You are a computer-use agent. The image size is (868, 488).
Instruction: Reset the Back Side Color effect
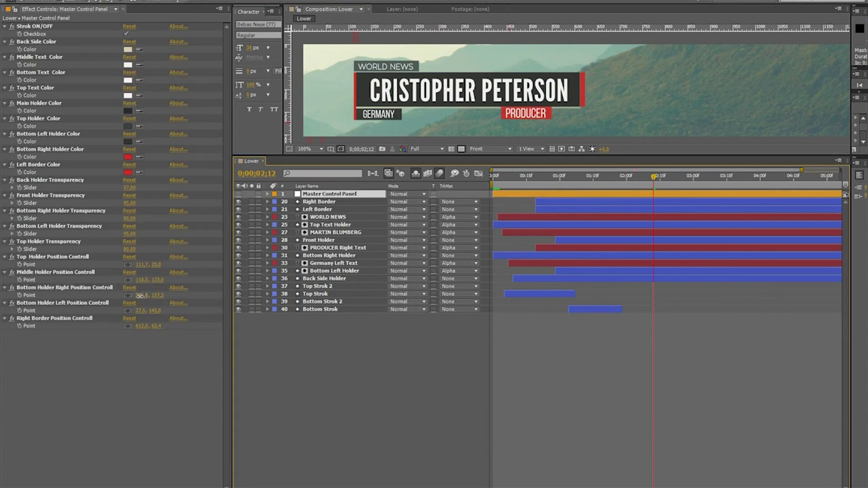click(x=129, y=42)
